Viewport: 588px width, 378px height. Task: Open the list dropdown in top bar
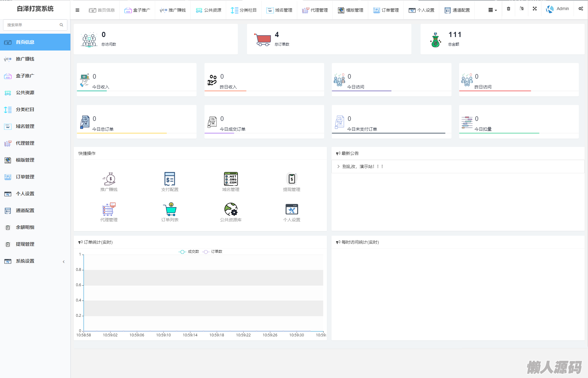(492, 10)
